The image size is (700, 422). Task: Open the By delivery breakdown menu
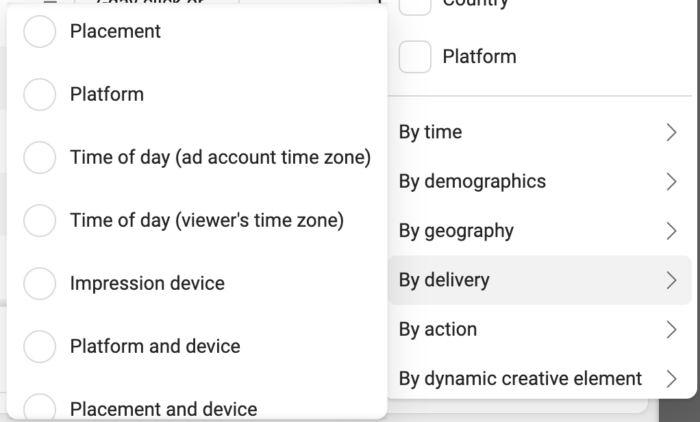click(x=539, y=280)
